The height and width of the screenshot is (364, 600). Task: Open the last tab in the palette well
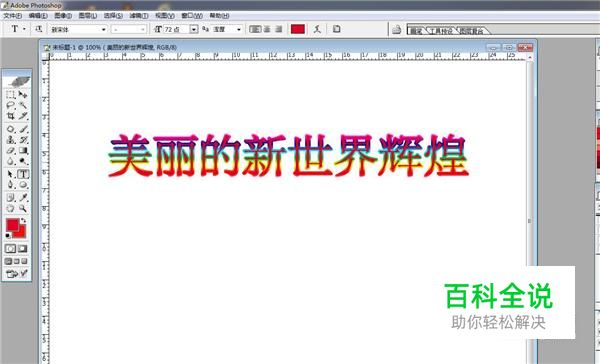click(471, 31)
